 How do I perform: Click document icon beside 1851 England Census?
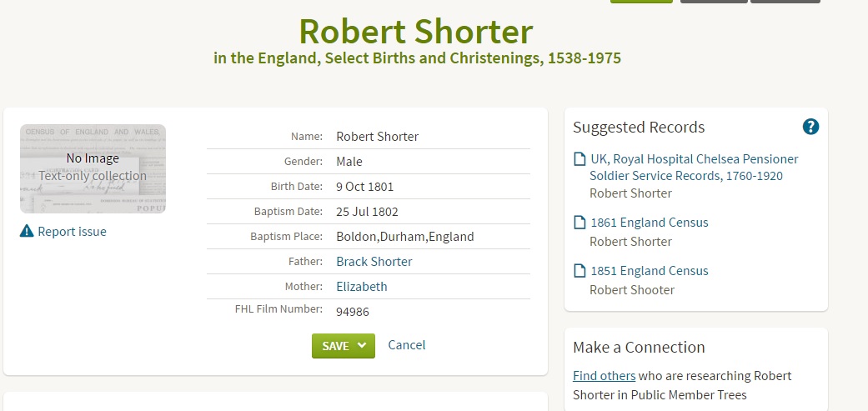coord(580,271)
